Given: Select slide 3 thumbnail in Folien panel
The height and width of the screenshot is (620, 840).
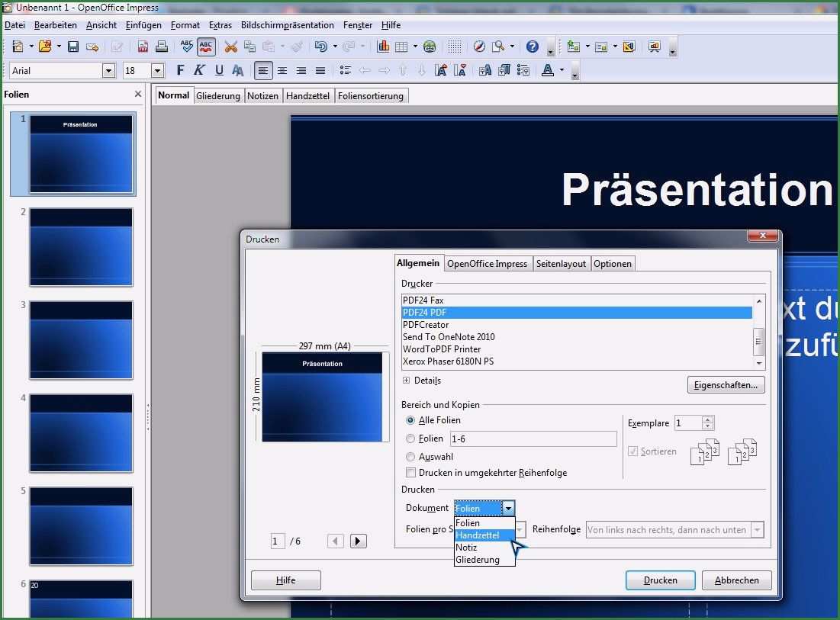Looking at the screenshot, I should pos(81,340).
